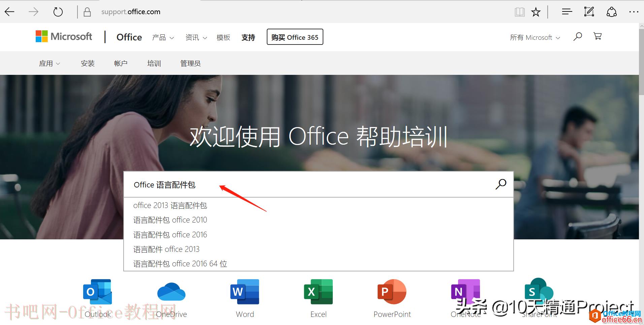Add page to favorites star icon
The width and height of the screenshot is (644, 325).
(536, 12)
